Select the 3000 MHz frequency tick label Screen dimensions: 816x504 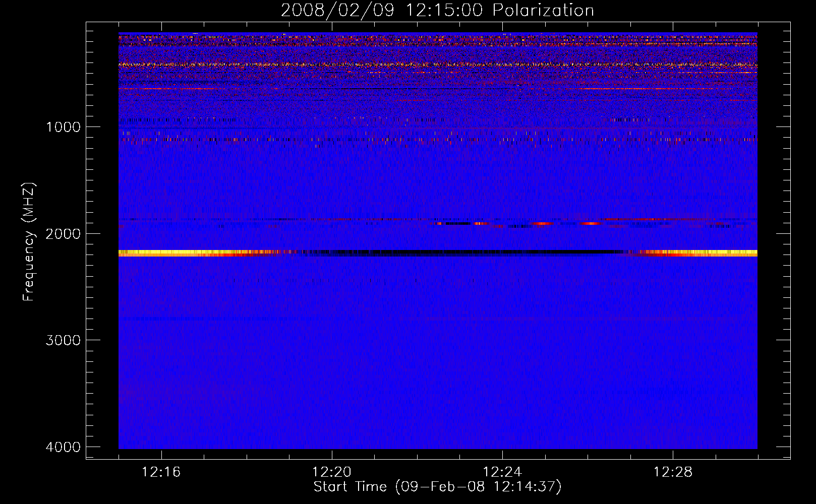coord(63,340)
